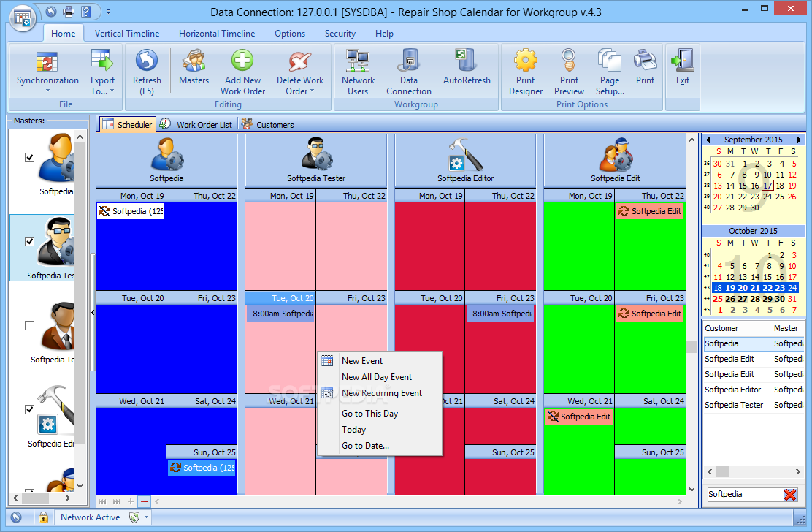Open the Options ribbon tab

point(290,33)
